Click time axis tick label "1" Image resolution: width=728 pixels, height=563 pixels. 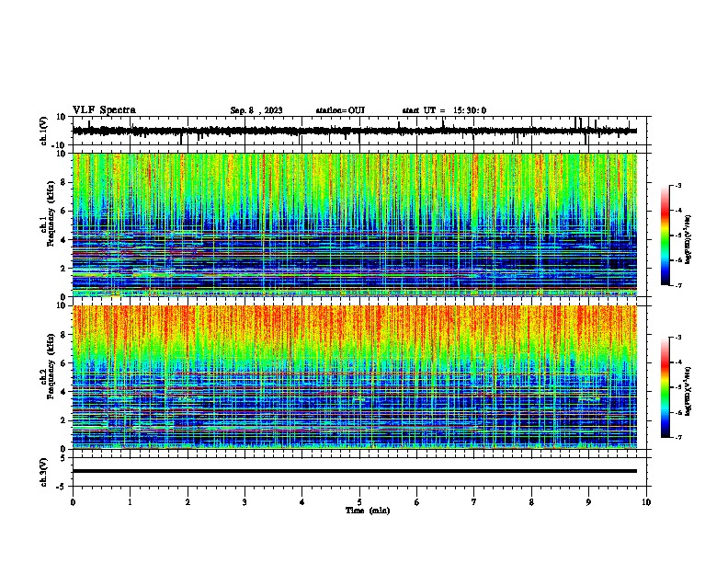(x=131, y=502)
